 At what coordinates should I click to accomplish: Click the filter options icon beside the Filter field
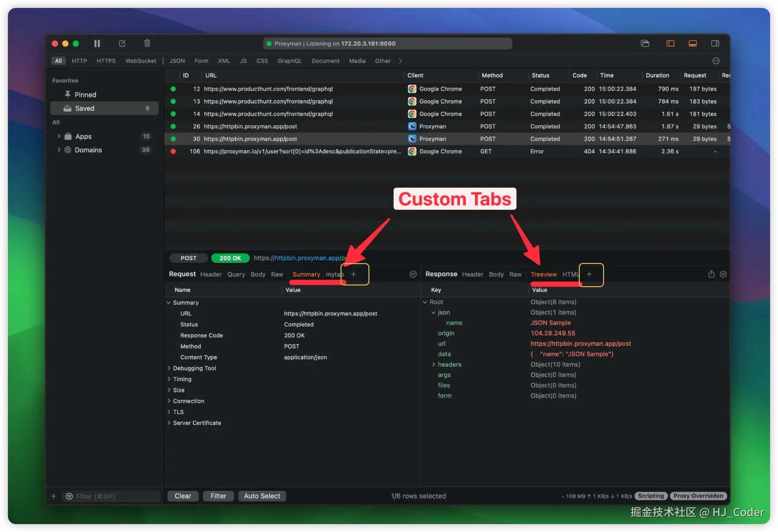click(69, 496)
